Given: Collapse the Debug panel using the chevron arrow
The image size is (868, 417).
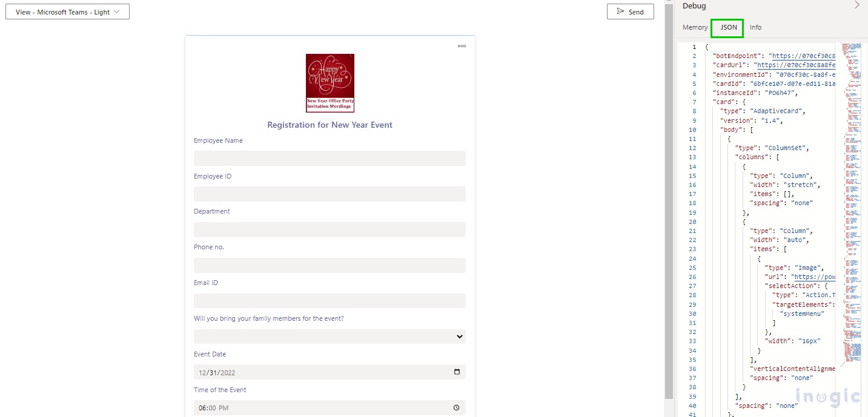Looking at the screenshot, I should coord(856,5).
